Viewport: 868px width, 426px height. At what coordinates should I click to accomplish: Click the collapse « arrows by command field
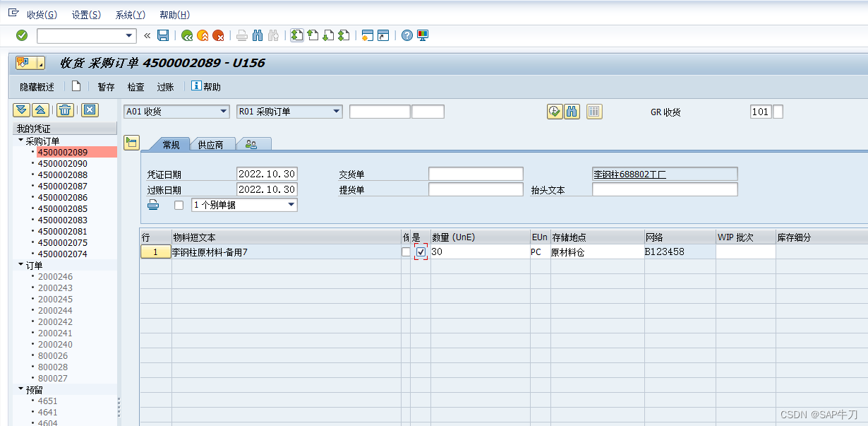[x=147, y=35]
